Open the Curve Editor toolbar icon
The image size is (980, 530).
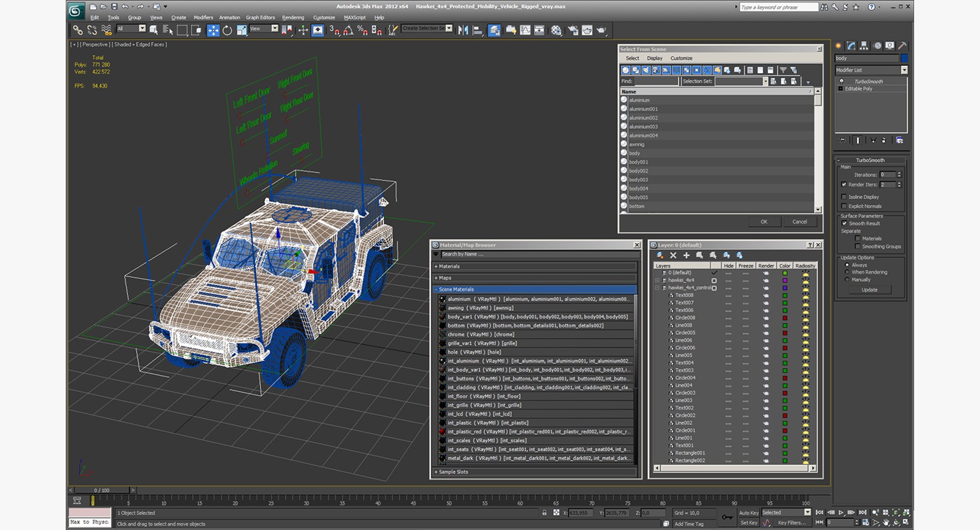(x=525, y=30)
